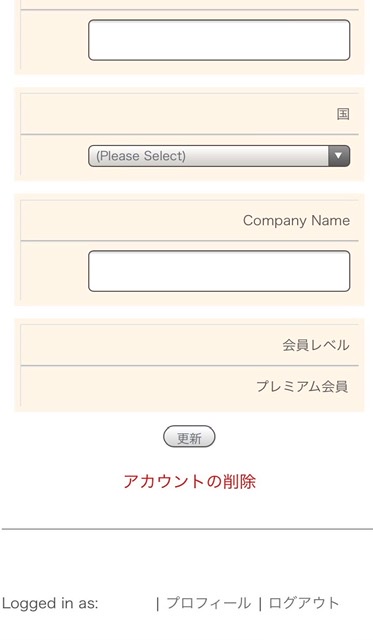Click the 更新 update button
This screenshot has width=373, height=640.
189,437
